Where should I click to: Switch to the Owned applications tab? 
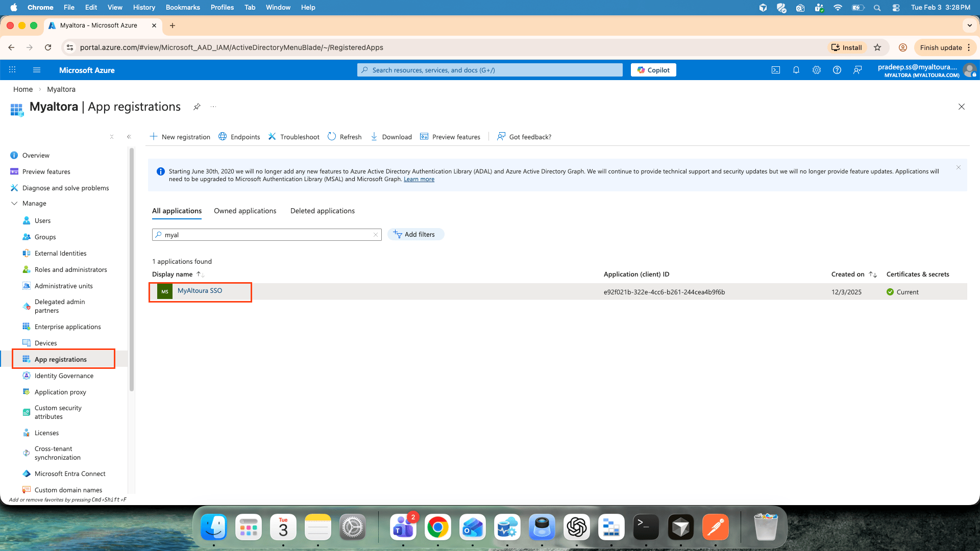tap(245, 211)
